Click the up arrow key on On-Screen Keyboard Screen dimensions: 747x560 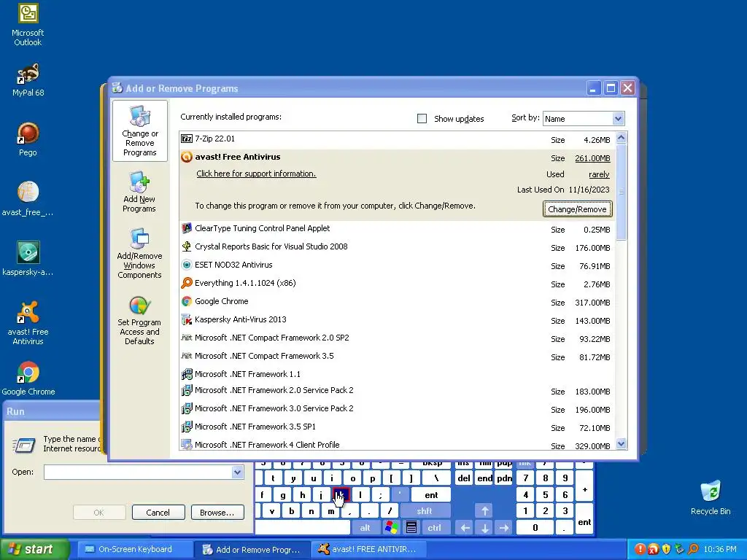coord(484,511)
